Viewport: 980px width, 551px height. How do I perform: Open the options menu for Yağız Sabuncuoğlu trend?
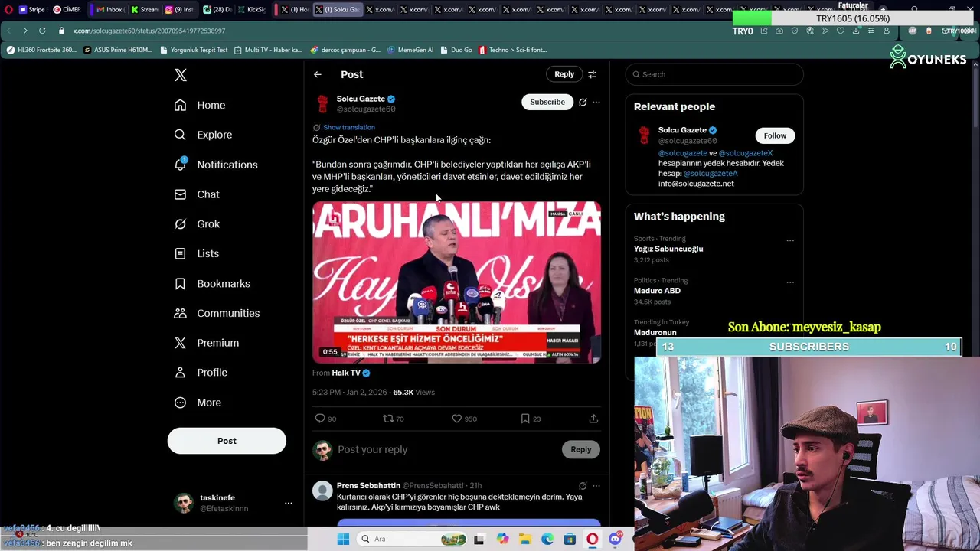790,240
